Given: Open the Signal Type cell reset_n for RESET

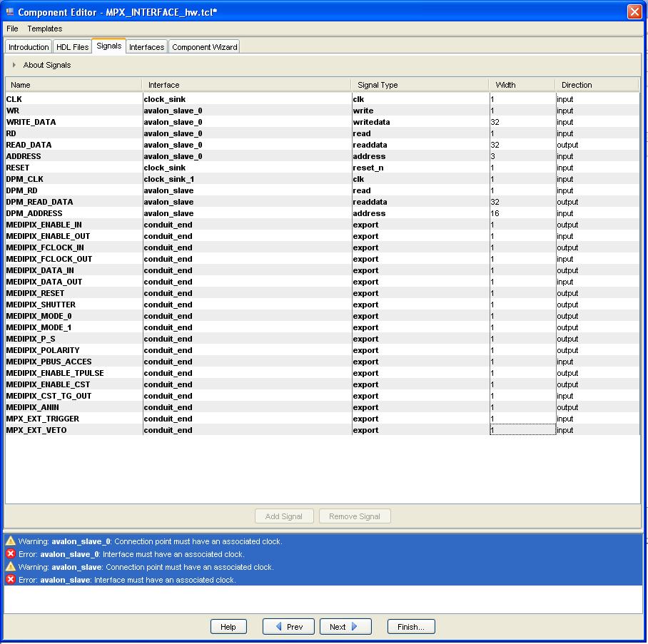Looking at the screenshot, I should pos(421,168).
